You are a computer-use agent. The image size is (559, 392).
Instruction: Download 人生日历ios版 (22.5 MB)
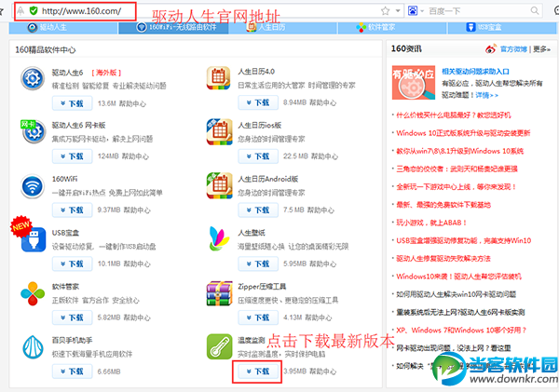tap(258, 156)
